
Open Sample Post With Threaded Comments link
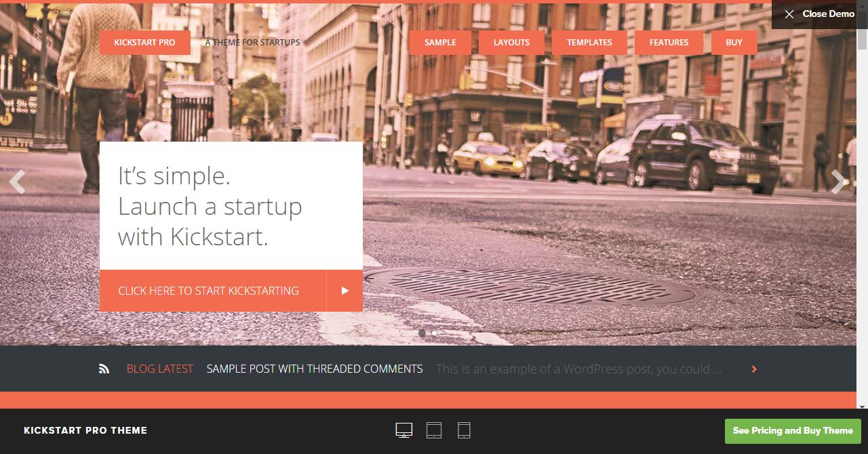coord(315,369)
